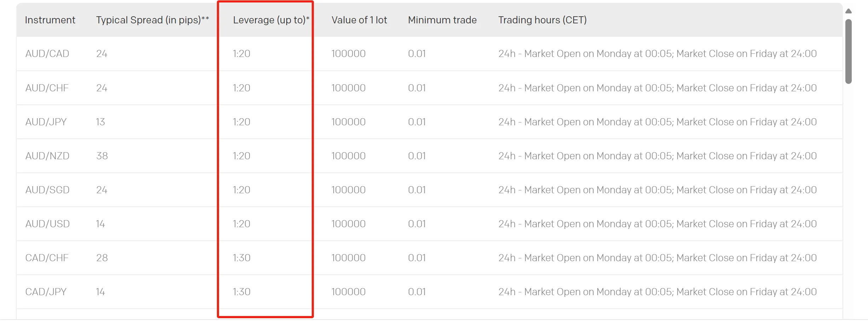Select the AUD/USD instrument cell
868x321 pixels.
tap(47, 224)
